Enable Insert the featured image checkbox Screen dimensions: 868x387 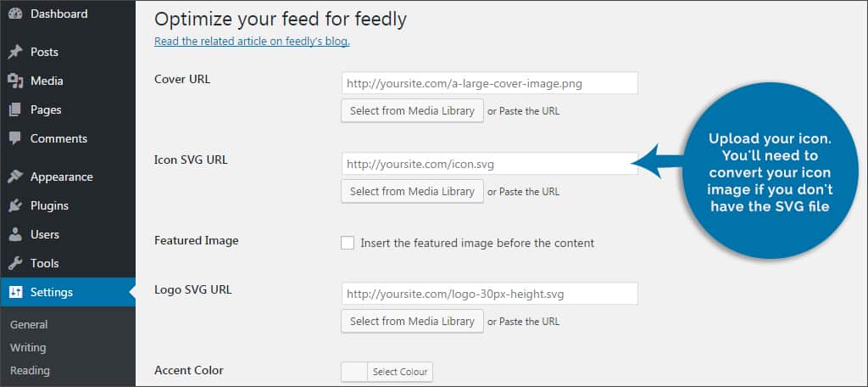[x=347, y=243]
